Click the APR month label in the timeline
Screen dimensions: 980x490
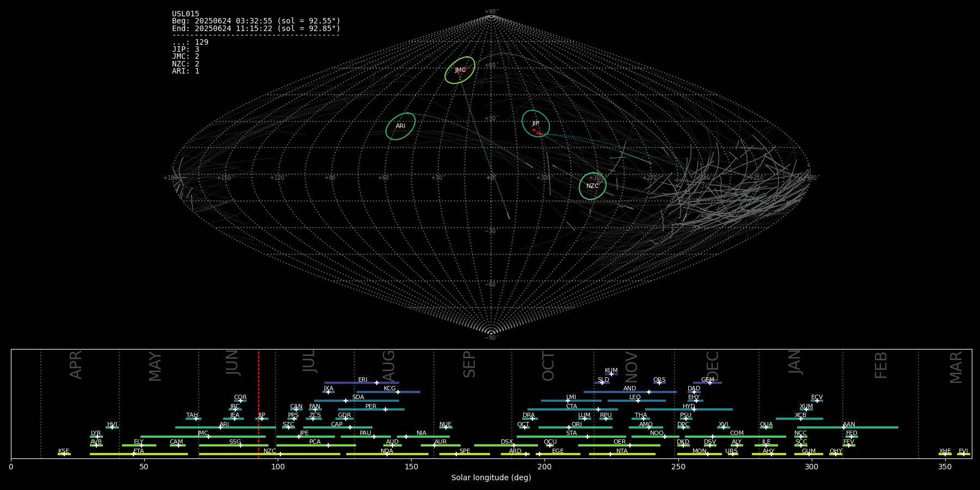tap(76, 365)
